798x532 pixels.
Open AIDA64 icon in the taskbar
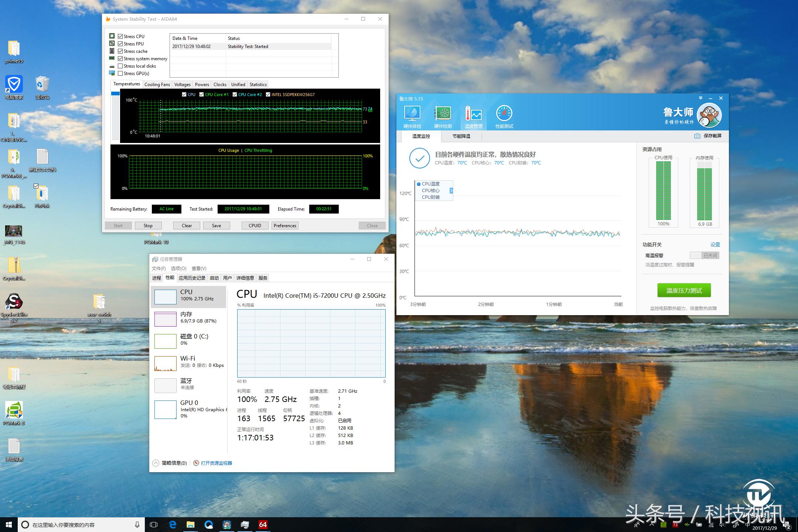263,525
